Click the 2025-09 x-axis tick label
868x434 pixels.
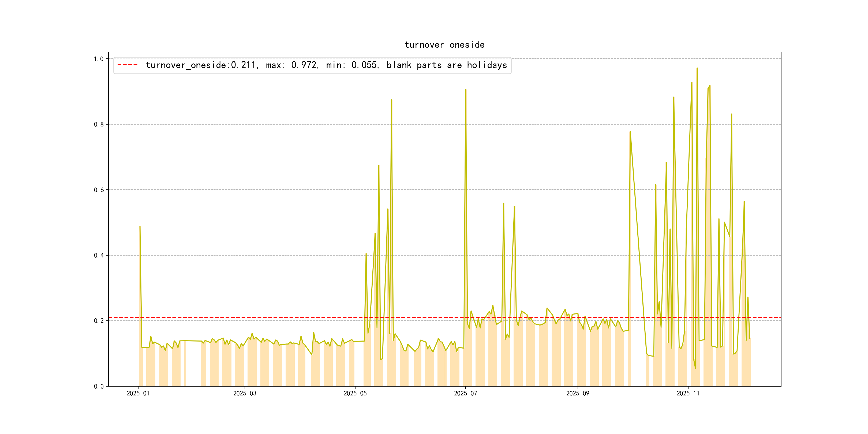(578, 393)
